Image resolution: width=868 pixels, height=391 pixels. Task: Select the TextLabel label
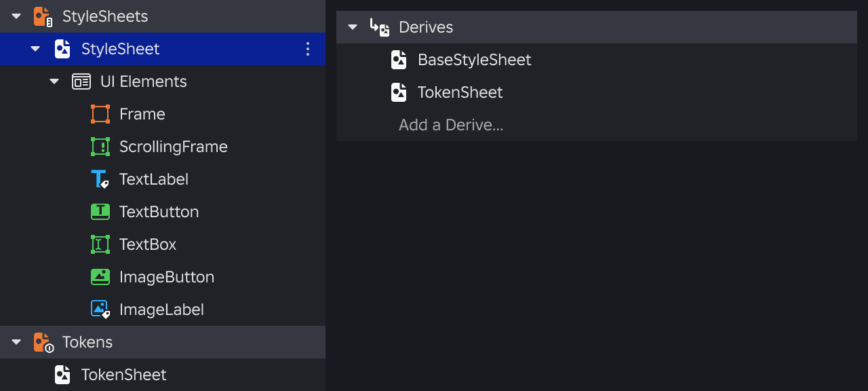click(x=154, y=179)
